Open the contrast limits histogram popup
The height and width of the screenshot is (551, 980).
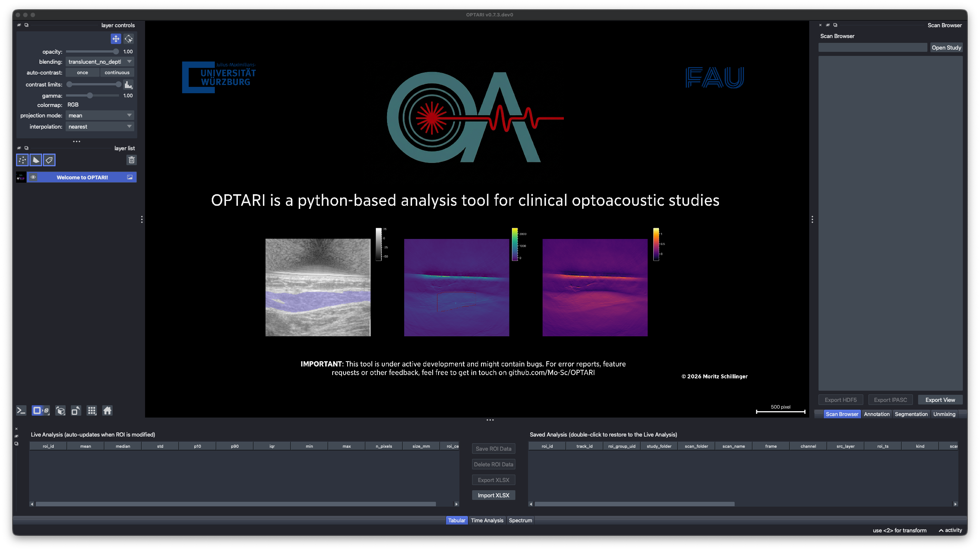pyautogui.click(x=129, y=84)
